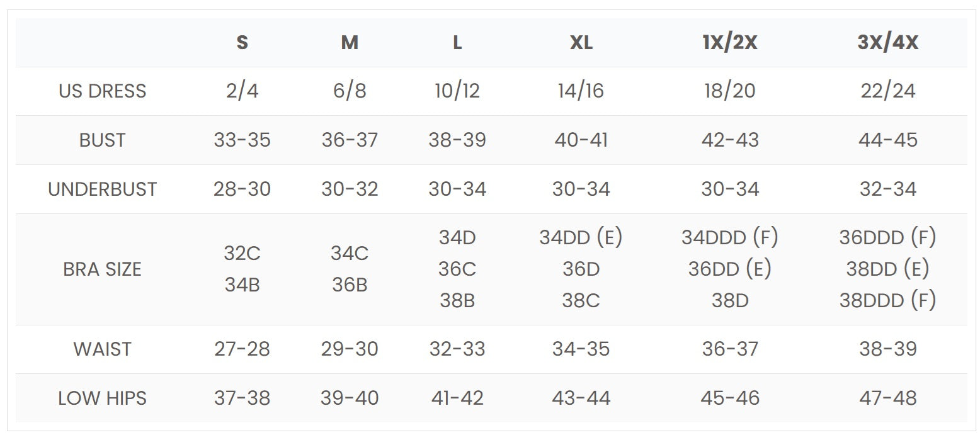Select the BRA SIZE row label
The width and height of the screenshot is (980, 435).
(102, 269)
